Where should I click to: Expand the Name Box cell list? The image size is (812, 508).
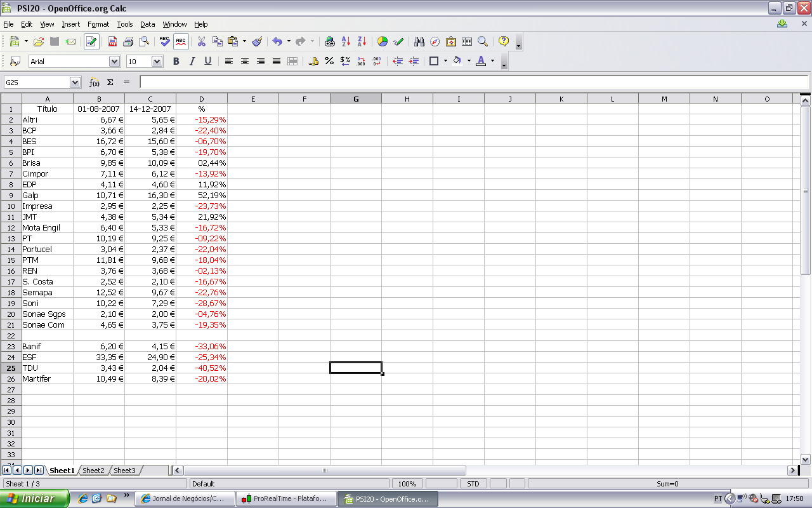[x=75, y=83]
